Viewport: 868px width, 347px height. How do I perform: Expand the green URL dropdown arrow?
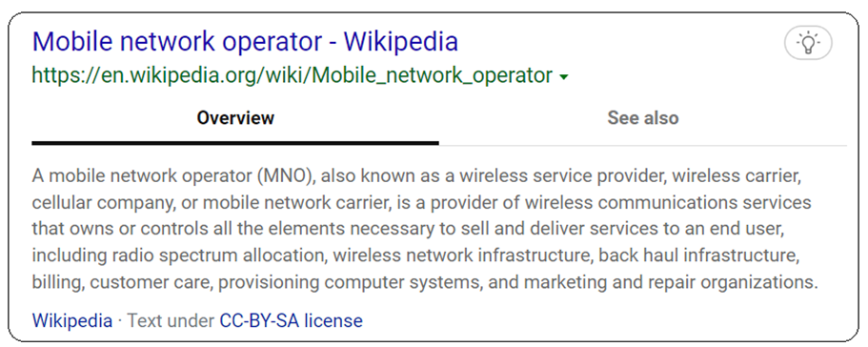[563, 78]
